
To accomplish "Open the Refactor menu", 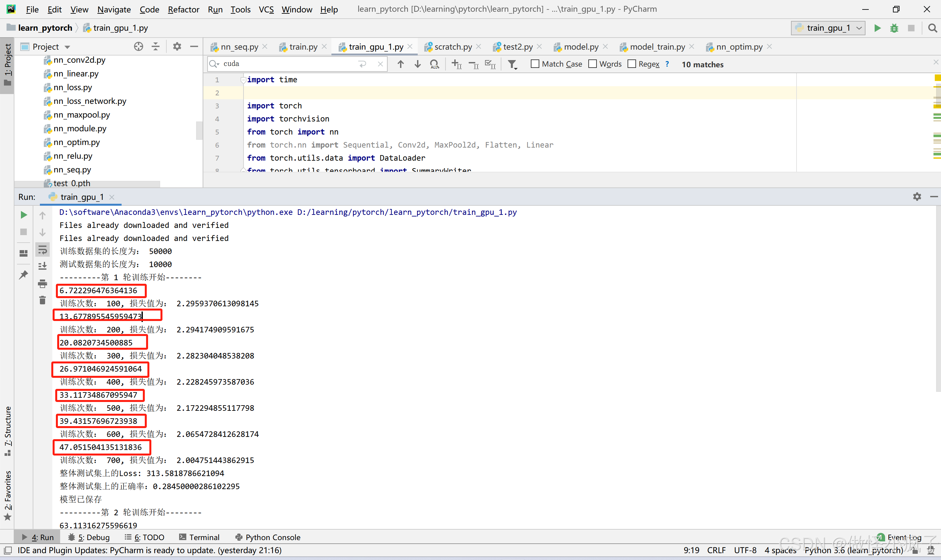I will coord(183,9).
